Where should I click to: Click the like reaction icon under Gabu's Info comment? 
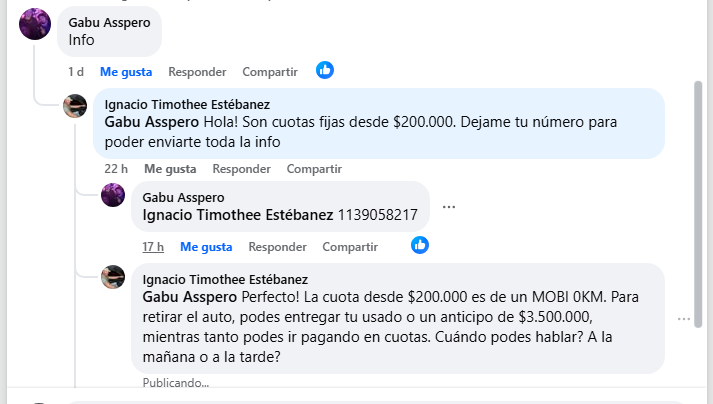[325, 71]
